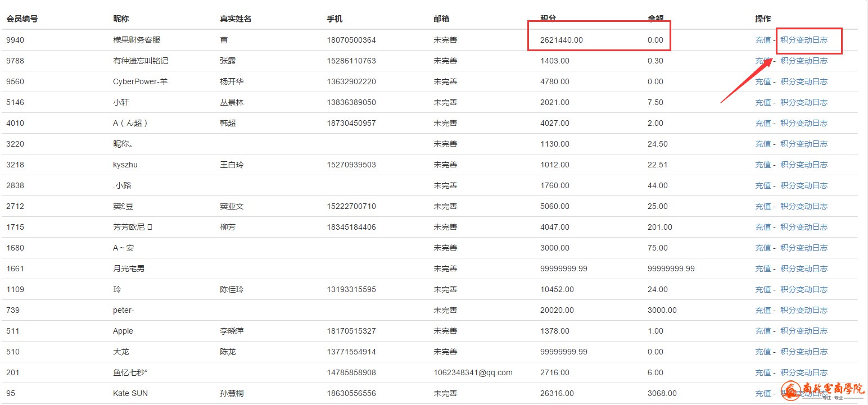Click 充值 in member 3220 row
Image resolution: width=868 pixels, height=405 pixels.
[x=763, y=144]
